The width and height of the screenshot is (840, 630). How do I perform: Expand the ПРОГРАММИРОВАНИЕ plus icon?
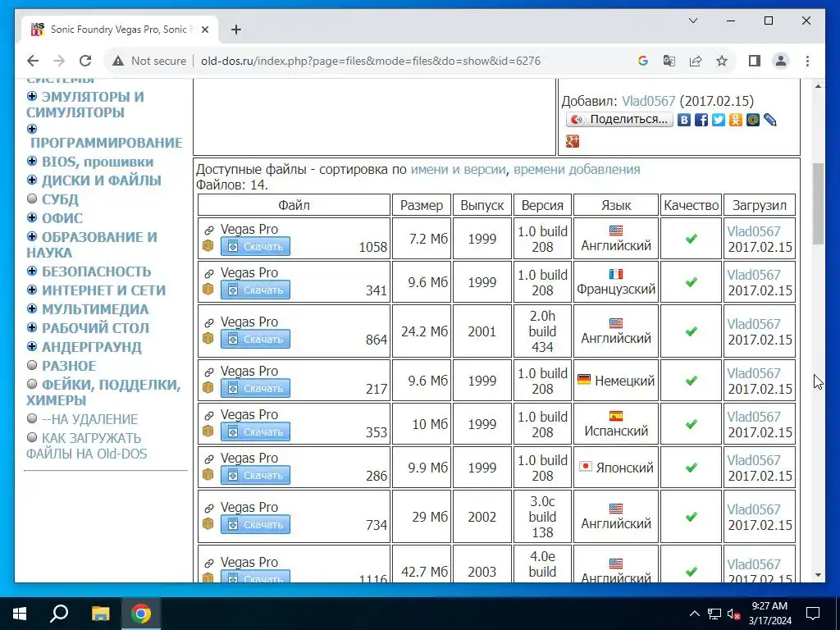coord(32,129)
